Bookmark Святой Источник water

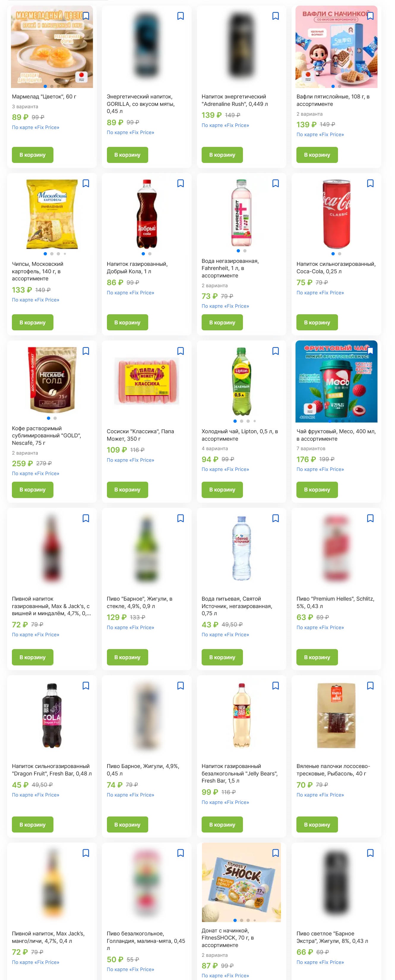(276, 518)
